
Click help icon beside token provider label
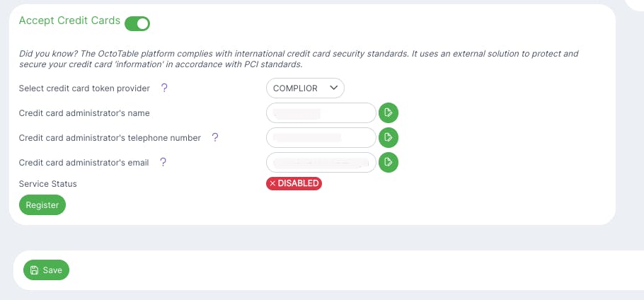click(x=164, y=88)
